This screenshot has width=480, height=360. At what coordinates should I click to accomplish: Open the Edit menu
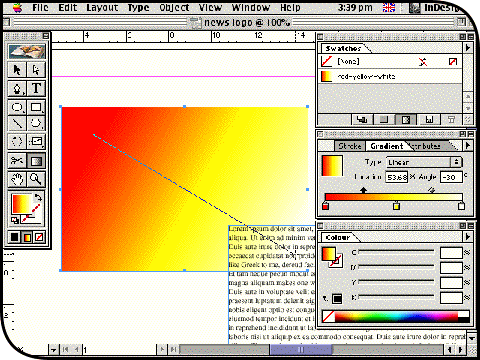tap(68, 7)
